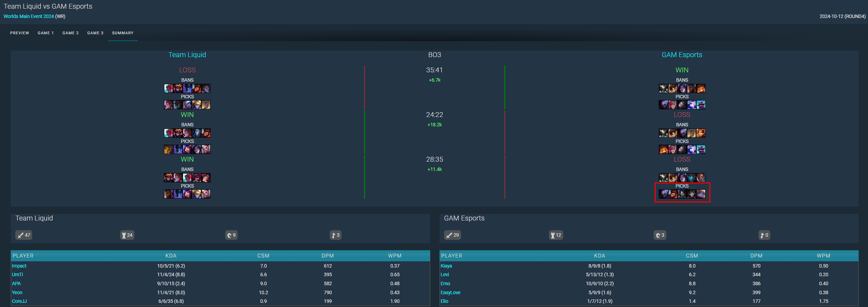This screenshot has height=307, width=868.
Task: Open player Elio's profile link
Action: [444, 301]
